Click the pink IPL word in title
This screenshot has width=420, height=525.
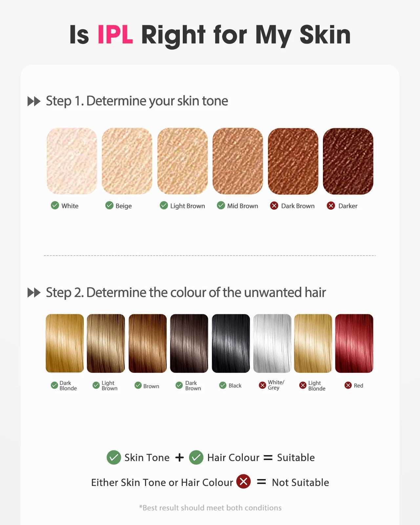[115, 34]
